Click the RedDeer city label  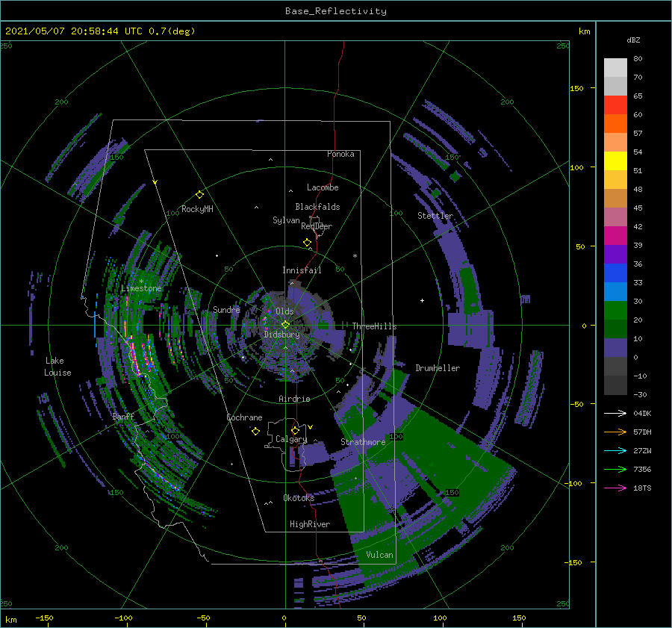pyautogui.click(x=317, y=226)
